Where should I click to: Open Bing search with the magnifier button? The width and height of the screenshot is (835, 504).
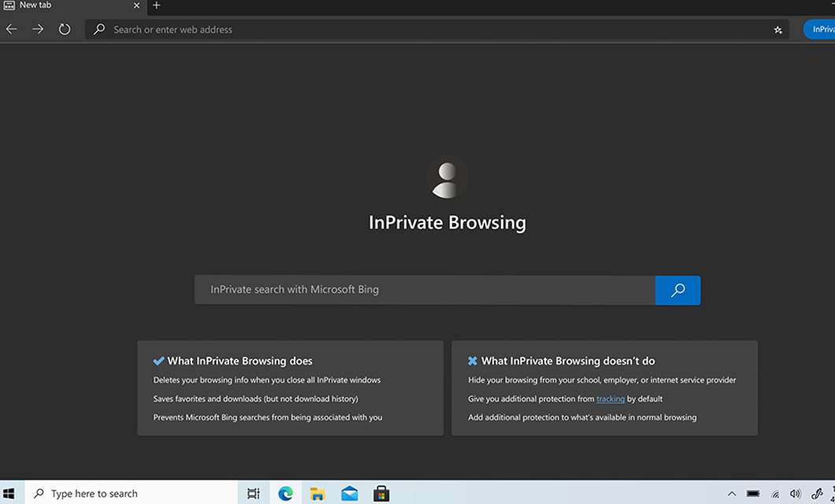[677, 289]
